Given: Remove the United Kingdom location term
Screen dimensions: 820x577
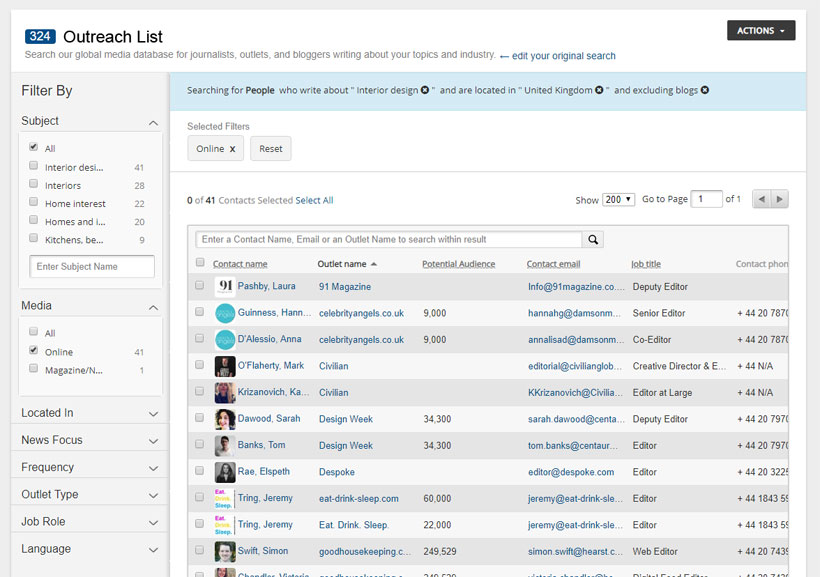Looking at the screenshot, I should (x=599, y=90).
